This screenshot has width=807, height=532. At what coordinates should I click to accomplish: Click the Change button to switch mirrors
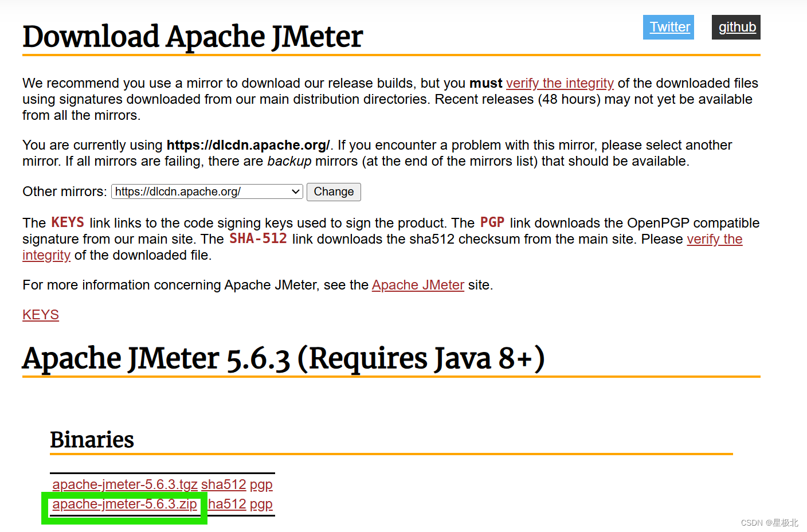(x=334, y=191)
